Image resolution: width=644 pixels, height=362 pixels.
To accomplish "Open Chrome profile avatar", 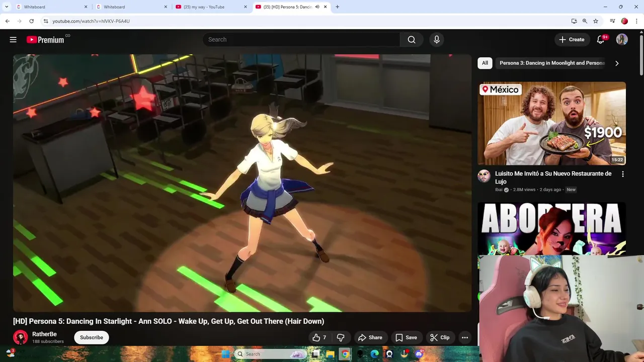I will [x=624, y=21].
